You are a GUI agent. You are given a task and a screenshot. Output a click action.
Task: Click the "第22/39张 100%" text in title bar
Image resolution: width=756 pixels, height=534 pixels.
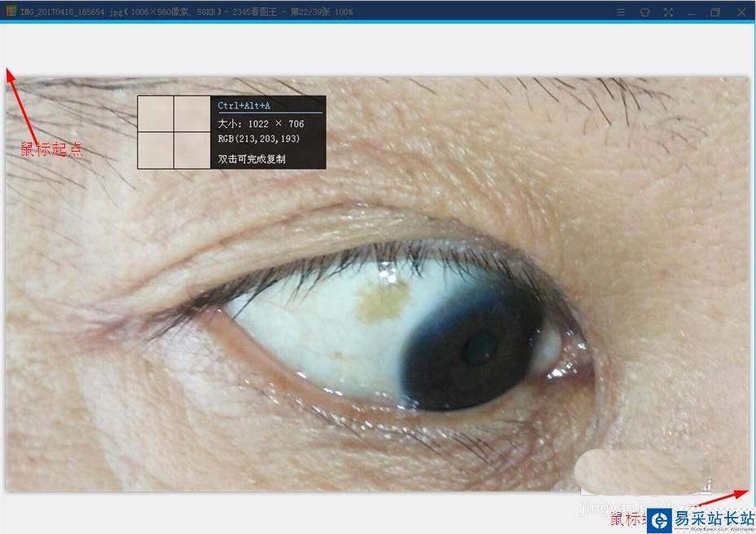(x=321, y=12)
